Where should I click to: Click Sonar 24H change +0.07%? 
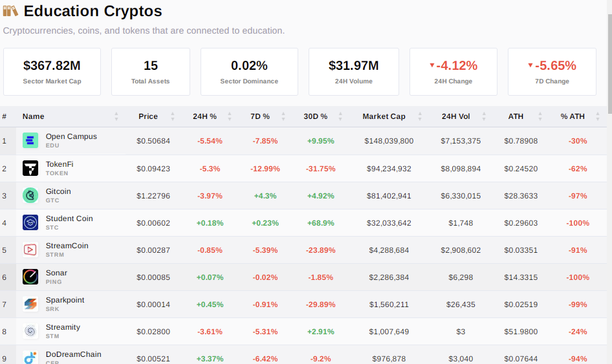point(210,277)
